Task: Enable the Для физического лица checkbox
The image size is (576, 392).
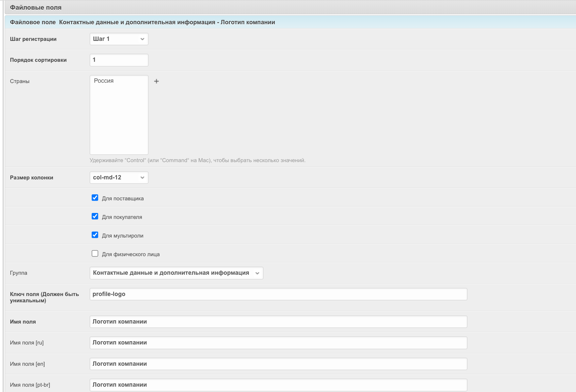Action: 95,254
